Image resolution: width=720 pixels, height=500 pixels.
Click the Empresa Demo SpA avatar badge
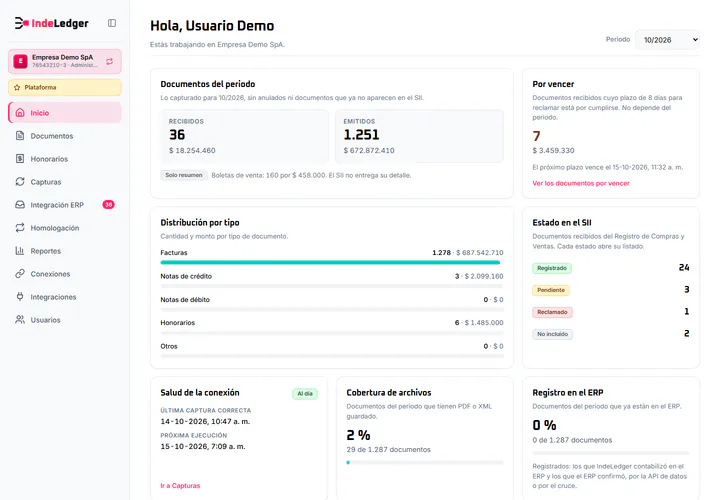pos(20,62)
